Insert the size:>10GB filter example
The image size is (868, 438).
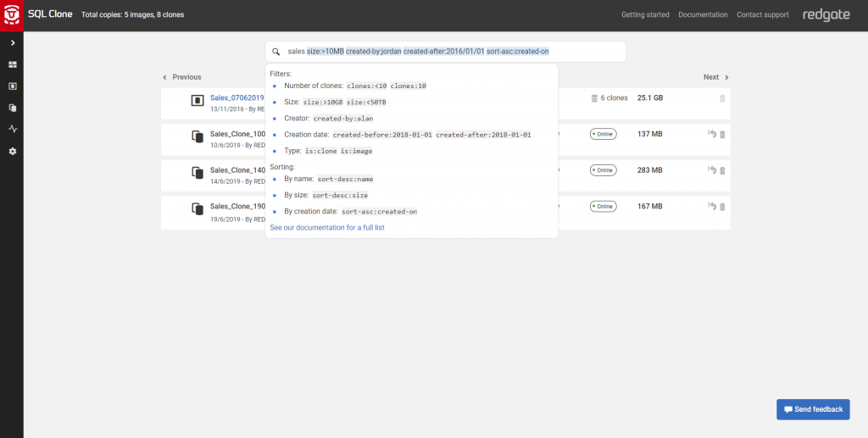point(323,102)
